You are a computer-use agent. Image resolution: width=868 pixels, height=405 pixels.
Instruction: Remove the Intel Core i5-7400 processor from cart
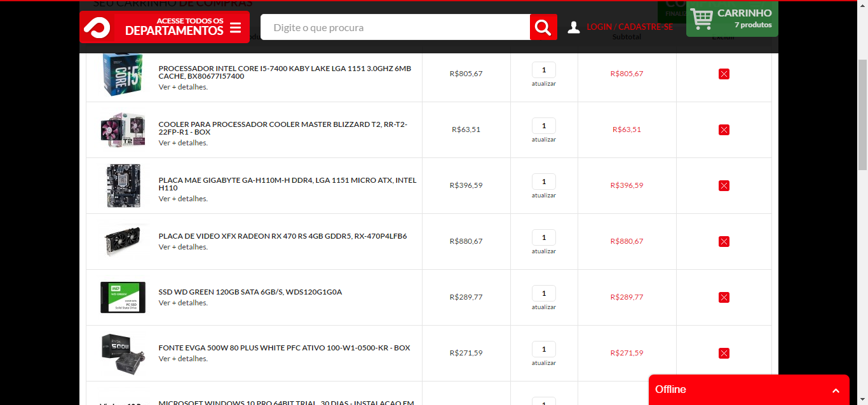click(x=724, y=74)
